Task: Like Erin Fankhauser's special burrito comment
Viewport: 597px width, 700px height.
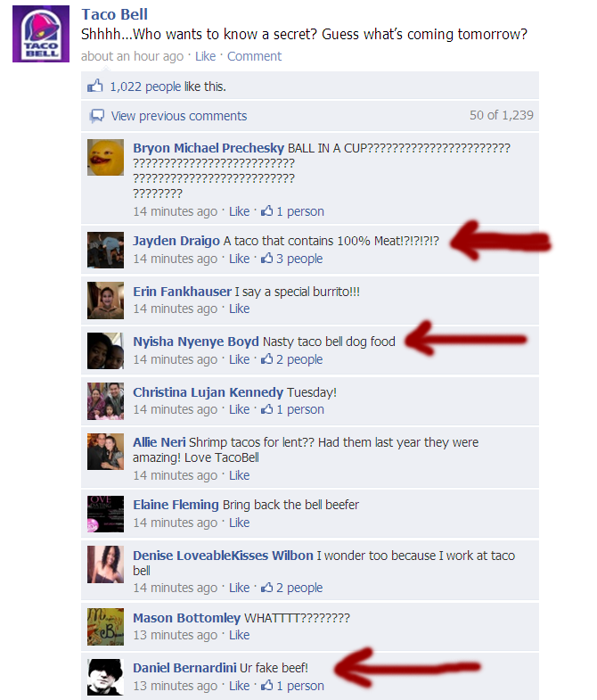Action: coord(239,309)
